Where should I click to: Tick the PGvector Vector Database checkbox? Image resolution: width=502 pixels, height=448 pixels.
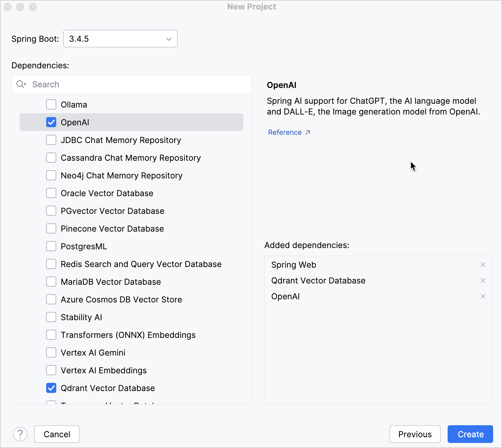51,211
